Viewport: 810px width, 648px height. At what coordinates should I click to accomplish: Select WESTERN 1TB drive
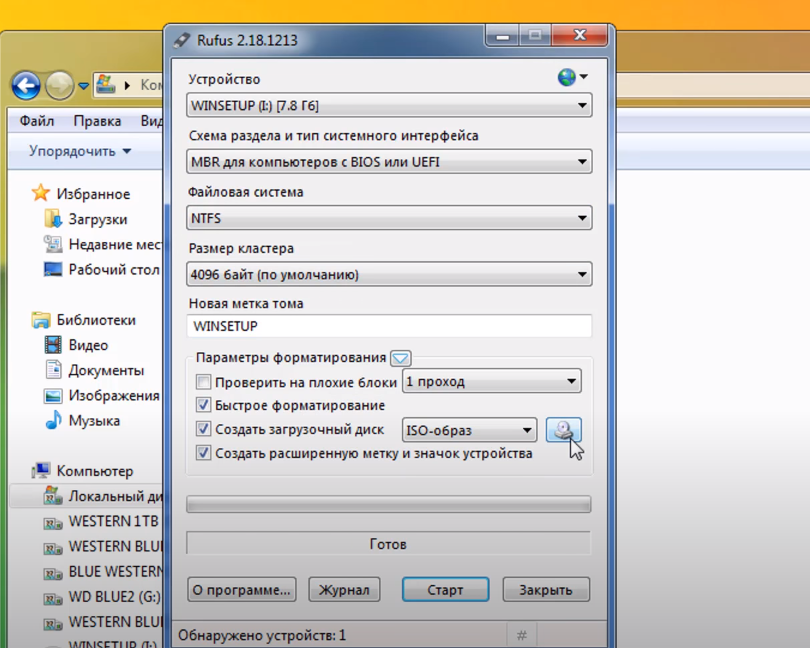101,521
